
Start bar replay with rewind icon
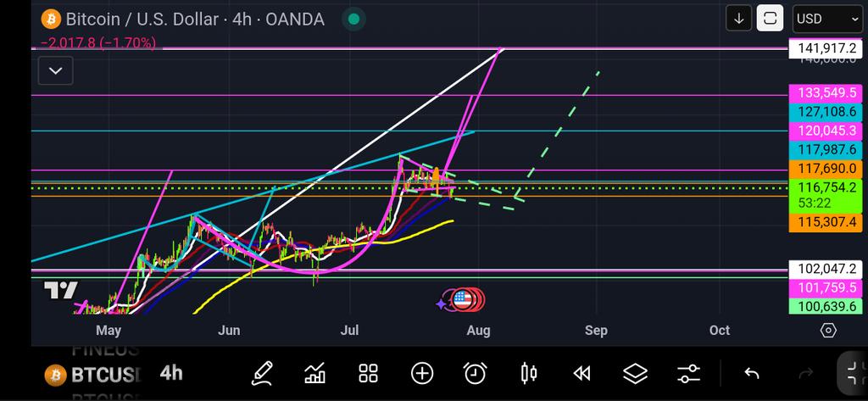coord(581,374)
